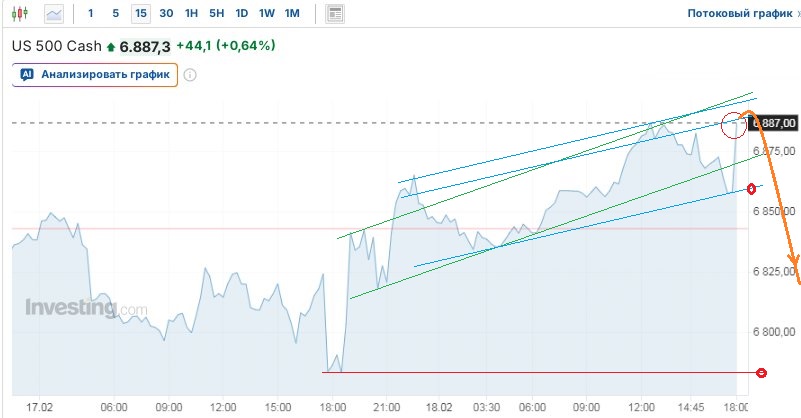
Task: Select the 15 minute timeframe
Action: [x=140, y=14]
